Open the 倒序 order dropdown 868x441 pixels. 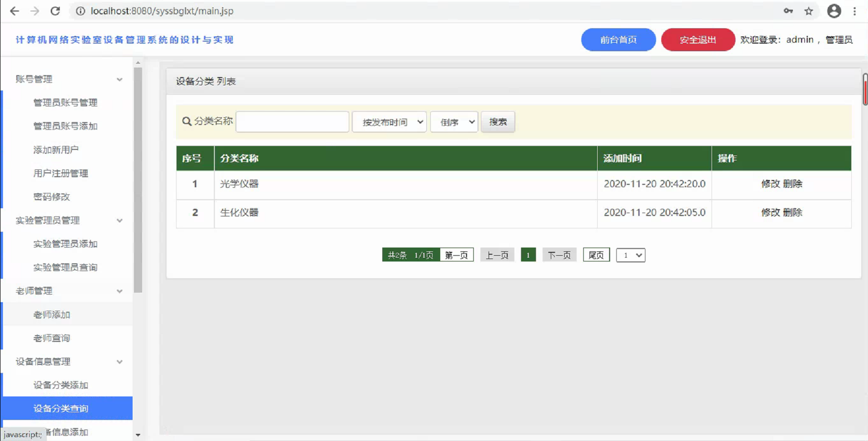454,122
